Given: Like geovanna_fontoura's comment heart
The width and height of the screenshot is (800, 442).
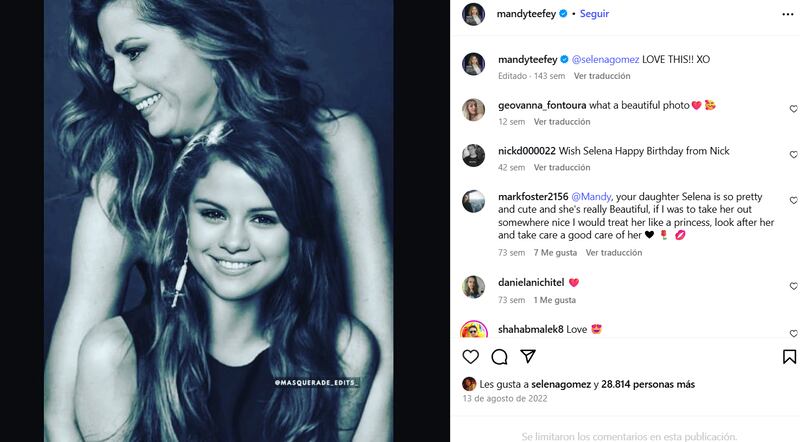Looking at the screenshot, I should (793, 109).
